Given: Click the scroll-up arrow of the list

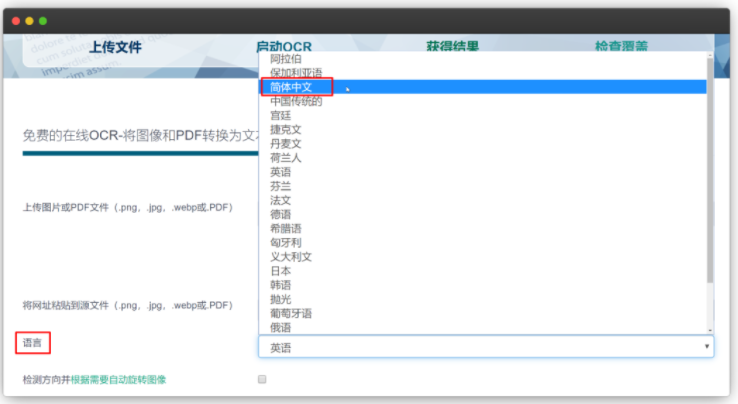Looking at the screenshot, I should 710,55.
